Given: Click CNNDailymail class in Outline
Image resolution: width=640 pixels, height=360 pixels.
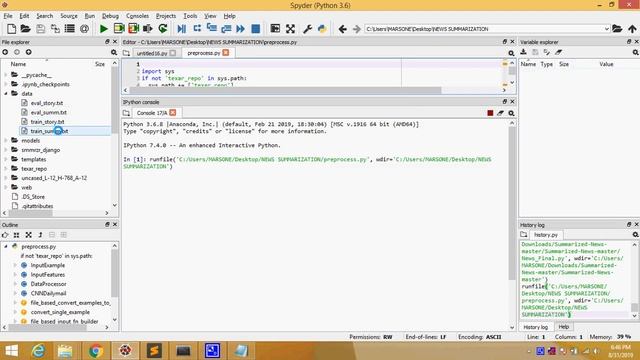Looking at the screenshot, I should (48, 293).
